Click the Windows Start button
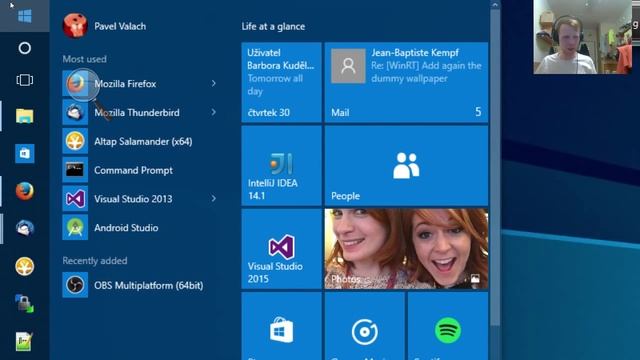The image size is (640, 360). point(24,16)
